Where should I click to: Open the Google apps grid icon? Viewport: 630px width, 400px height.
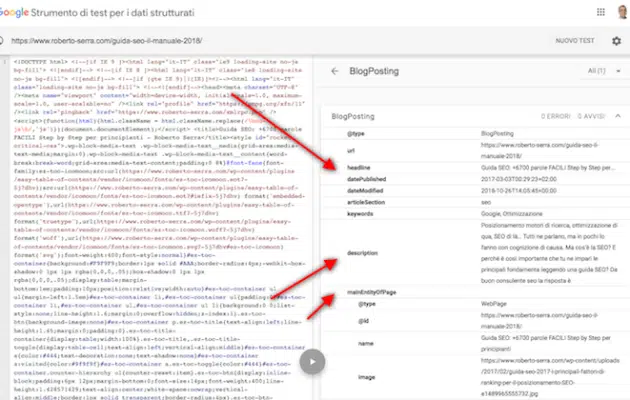[x=601, y=12]
